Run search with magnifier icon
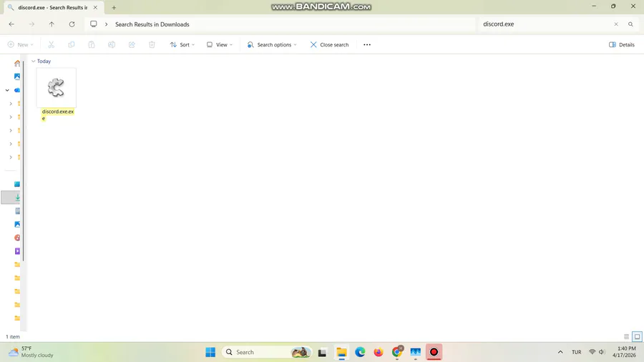This screenshot has height=362, width=644. click(x=630, y=24)
